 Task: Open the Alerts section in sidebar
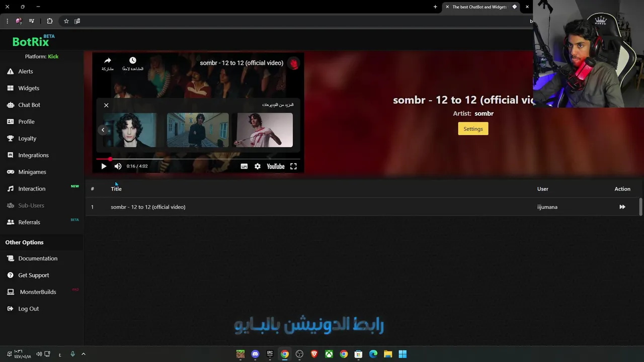click(26, 71)
